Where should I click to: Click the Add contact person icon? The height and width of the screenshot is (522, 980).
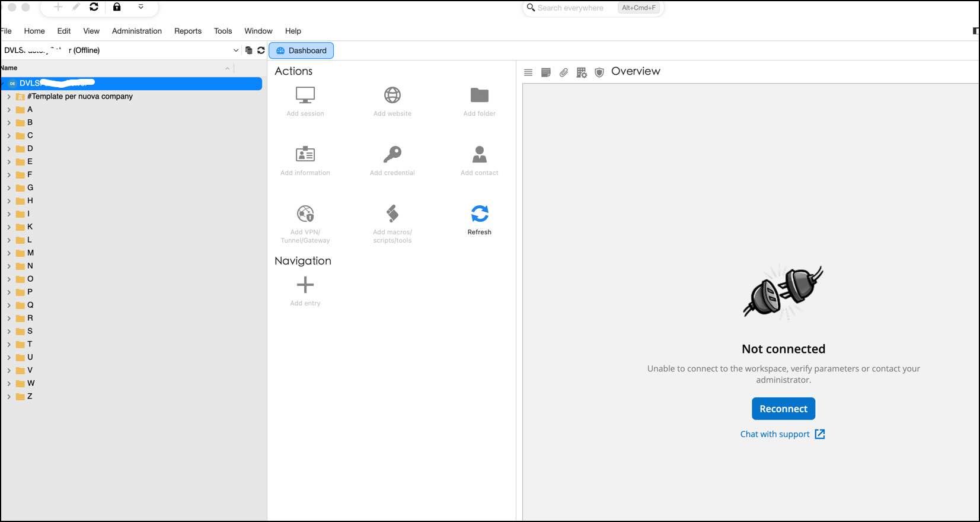(x=480, y=154)
